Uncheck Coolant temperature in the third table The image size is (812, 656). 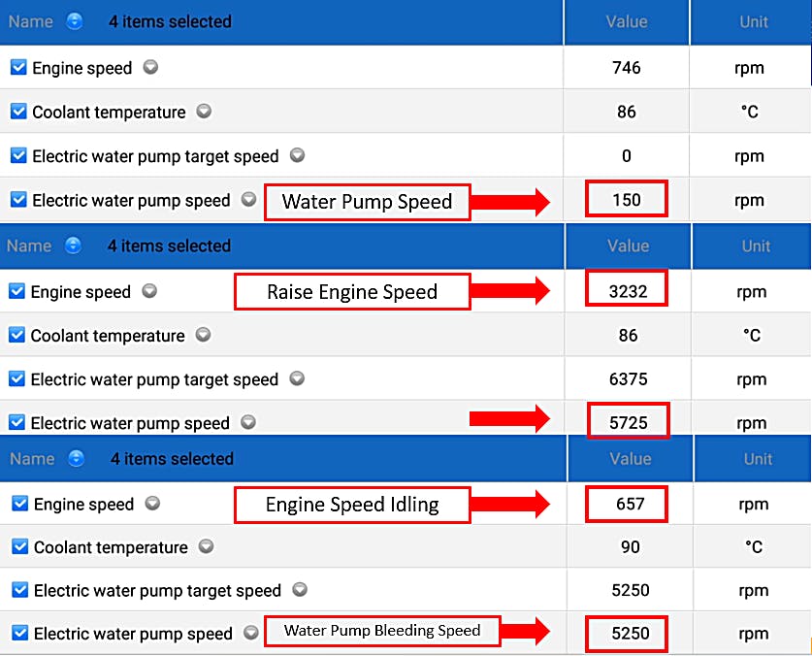pos(17,547)
